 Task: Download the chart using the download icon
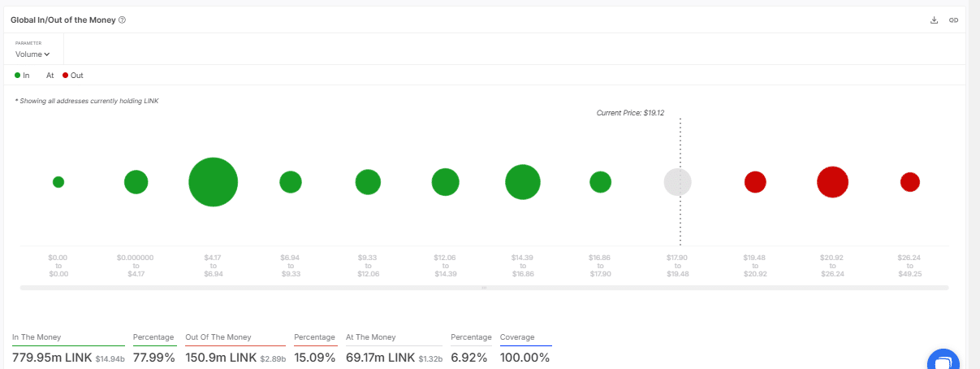934,20
